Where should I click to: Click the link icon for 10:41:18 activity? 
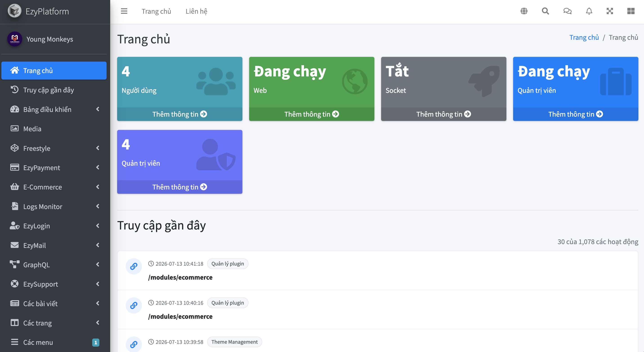(134, 266)
